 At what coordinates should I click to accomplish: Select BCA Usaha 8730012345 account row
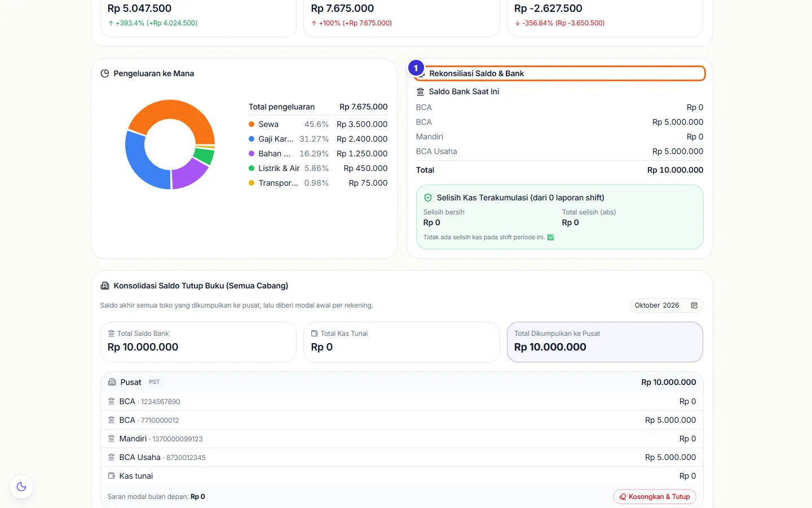[402, 457]
